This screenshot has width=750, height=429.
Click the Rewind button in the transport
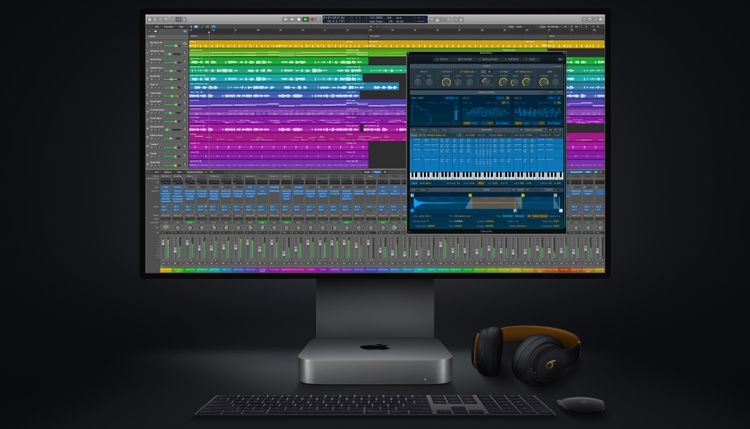click(286, 20)
